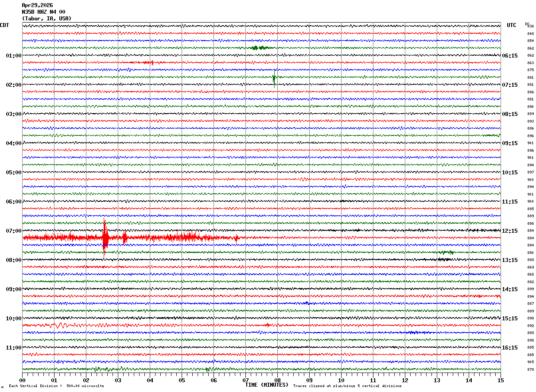Click the 11:15 UTC time label
The width and height of the screenshot is (536, 392).
pyautogui.click(x=510, y=202)
